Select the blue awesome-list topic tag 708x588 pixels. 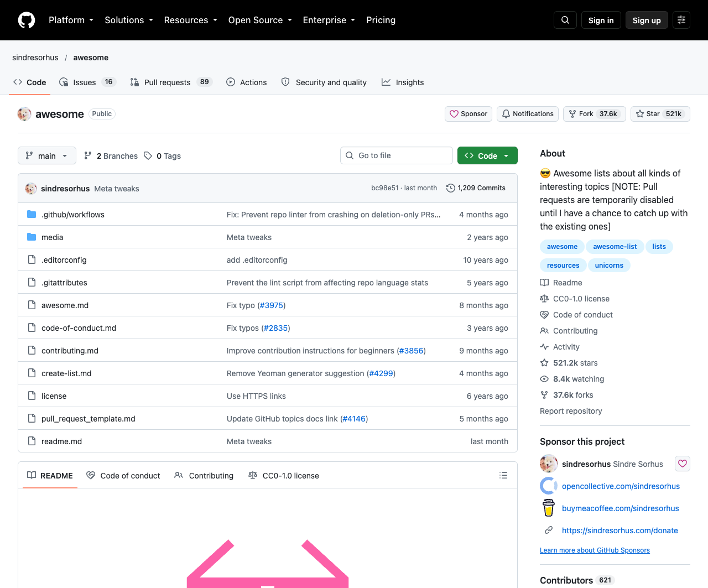coord(615,247)
